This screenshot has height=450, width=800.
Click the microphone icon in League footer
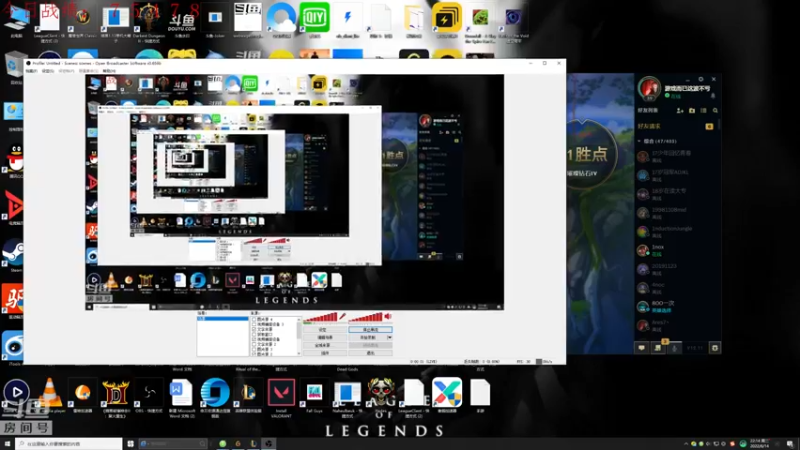[x=674, y=348]
